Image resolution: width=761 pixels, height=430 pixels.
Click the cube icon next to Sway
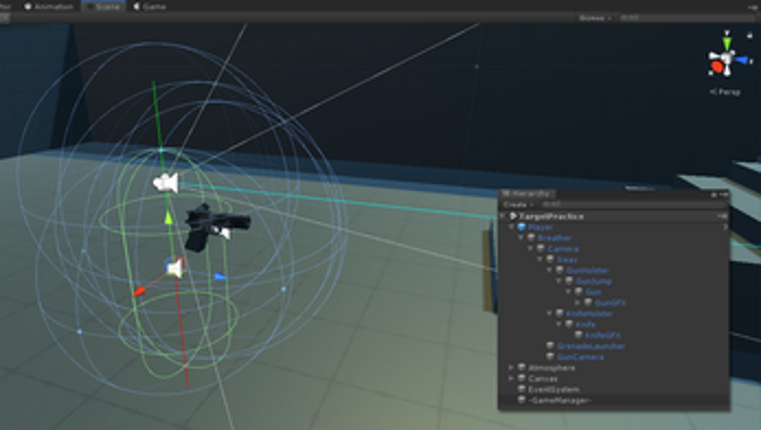(550, 260)
